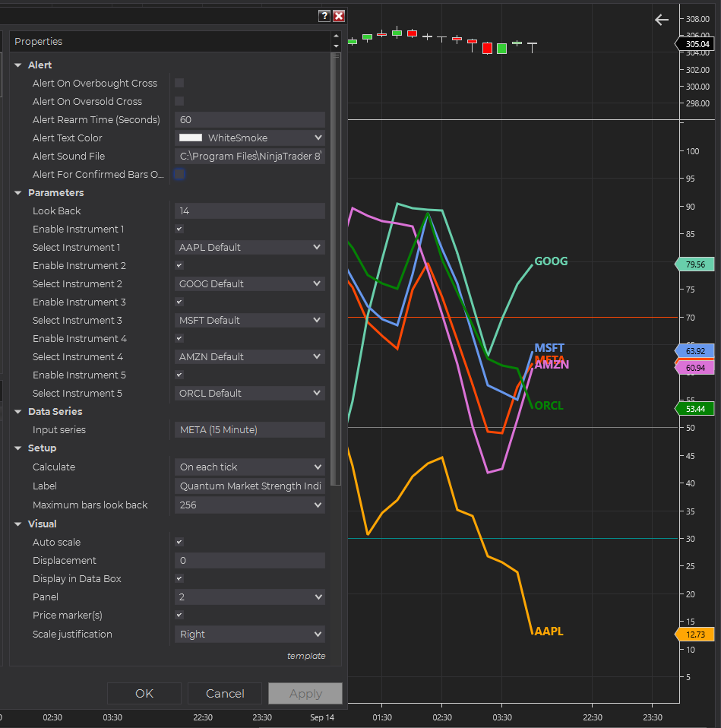Open Select Instrument 5 dropdown showing ORCL
This screenshot has width=721, height=728.
pos(250,393)
